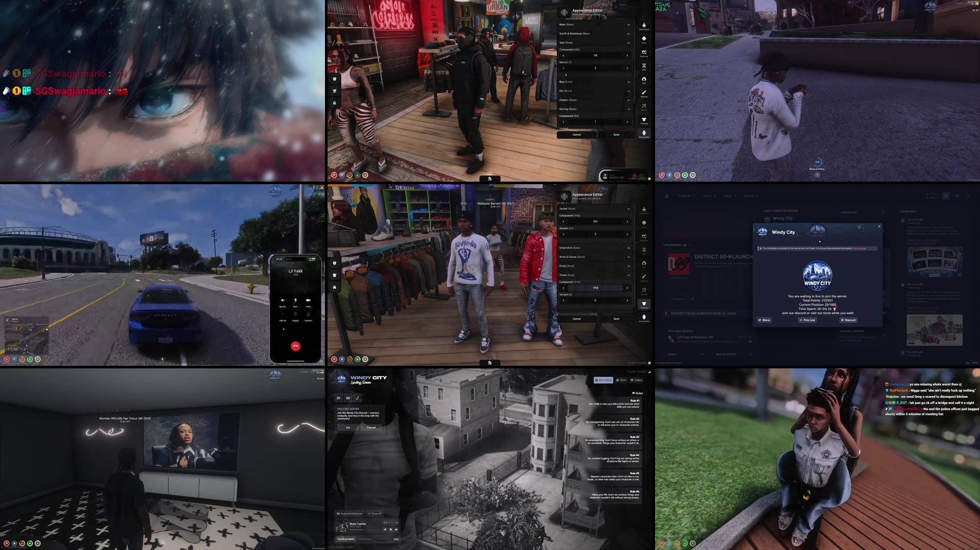
Task: Switch to Gallery tab on loading screen
Action: coord(636,380)
